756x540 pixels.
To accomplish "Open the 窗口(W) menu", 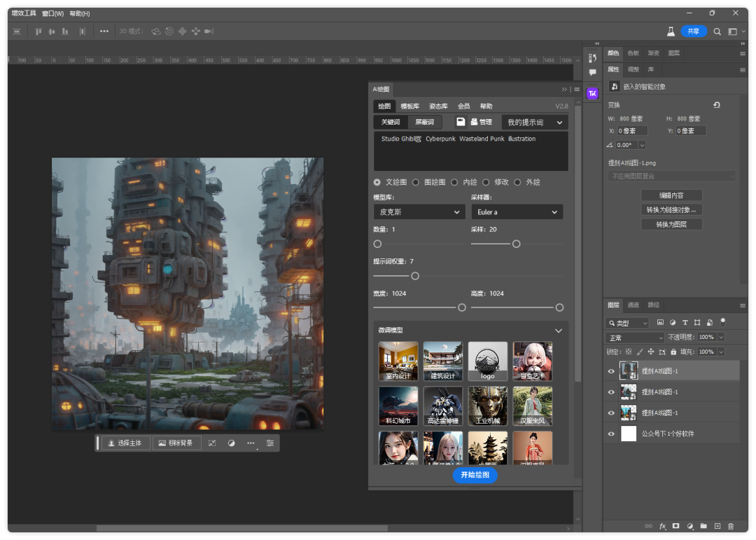I will coord(52,13).
